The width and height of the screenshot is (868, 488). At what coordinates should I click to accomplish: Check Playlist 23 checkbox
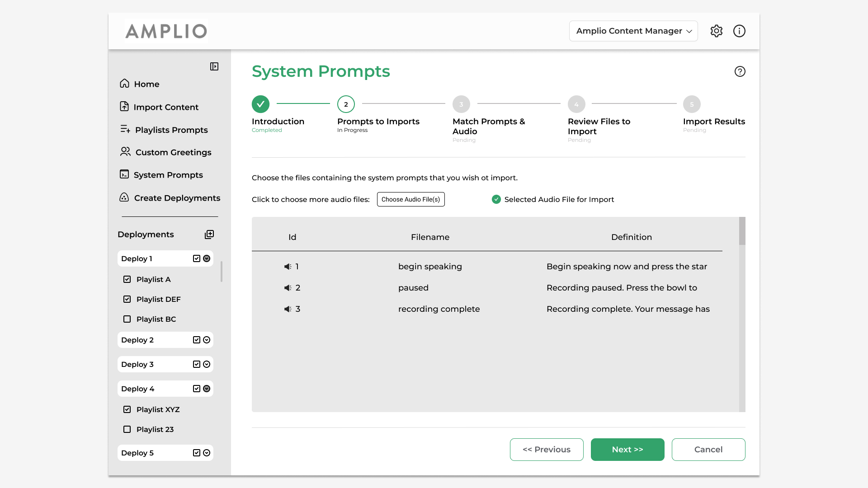point(127,429)
